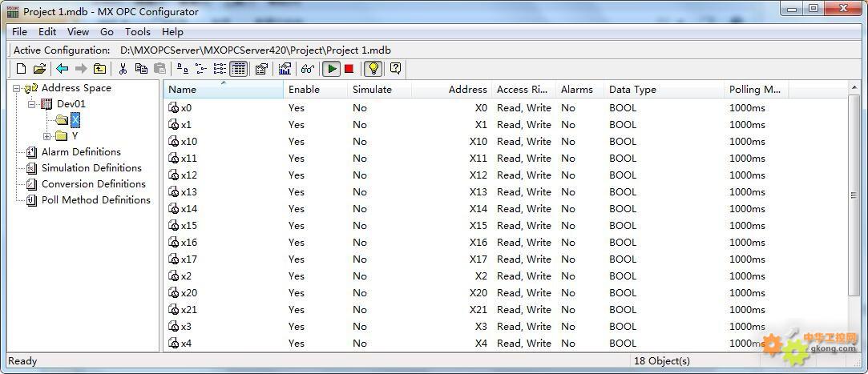Open the View menu
The width and height of the screenshot is (868, 374).
click(78, 32)
